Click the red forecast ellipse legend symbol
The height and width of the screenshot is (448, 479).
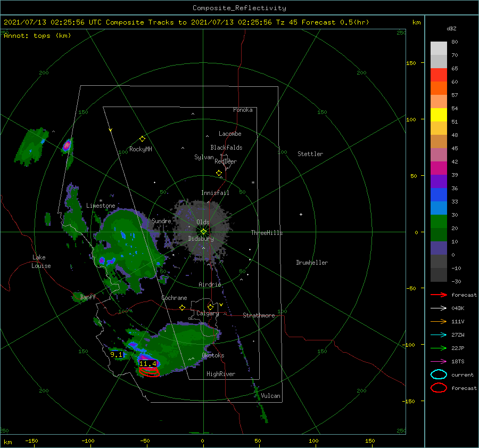[439, 388]
